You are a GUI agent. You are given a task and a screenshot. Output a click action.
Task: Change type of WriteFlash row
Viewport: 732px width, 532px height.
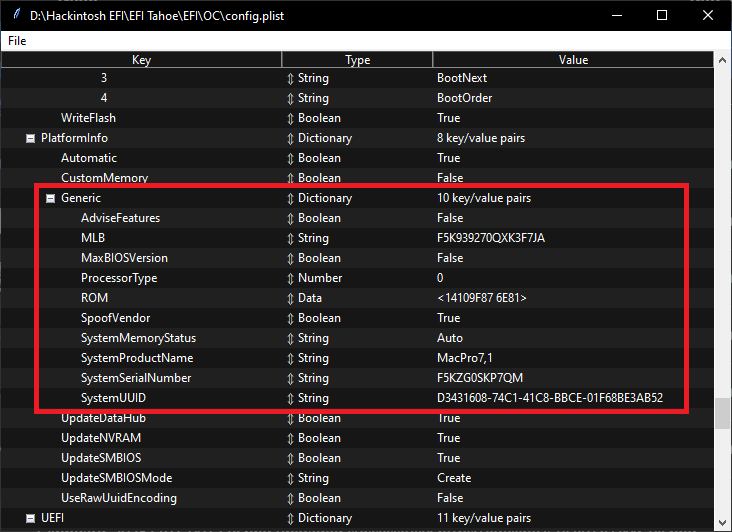(290, 119)
